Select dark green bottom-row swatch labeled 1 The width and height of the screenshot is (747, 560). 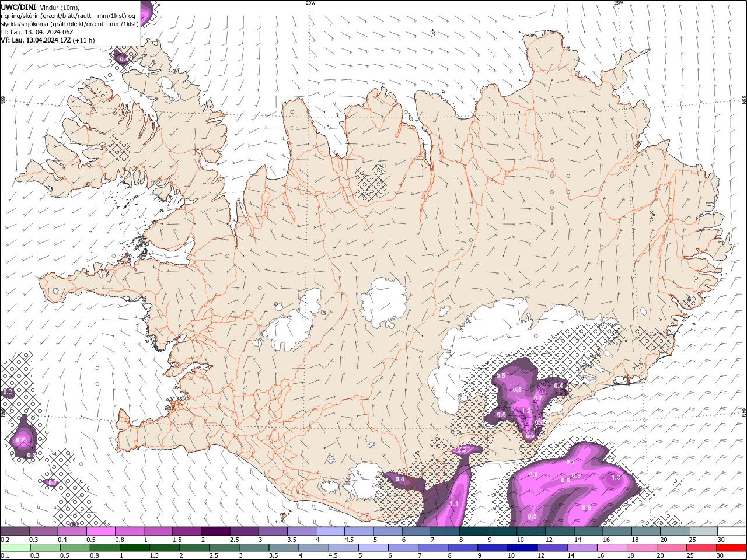[x=134, y=548]
